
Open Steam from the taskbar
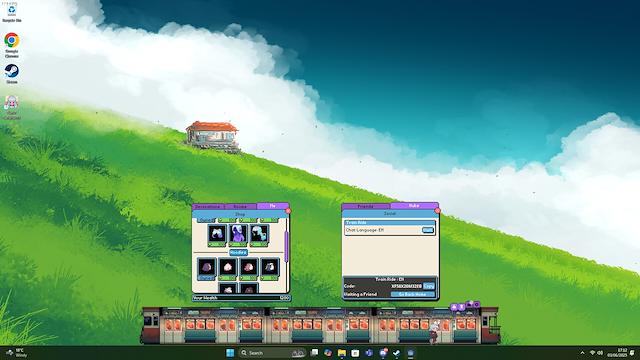[x=396, y=353]
